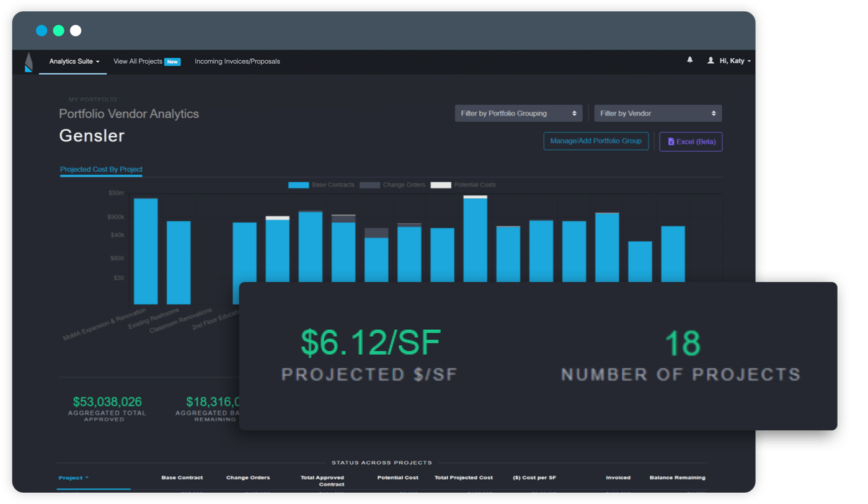868x504 pixels.
Task: Click Manage/Add Portfolio Group button
Action: point(596,141)
